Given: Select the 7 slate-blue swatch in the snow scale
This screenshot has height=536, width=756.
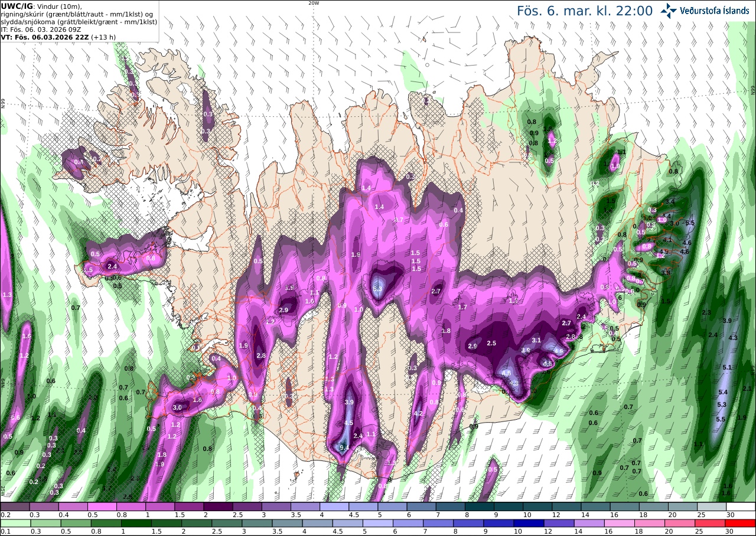Looking at the screenshot, I should (450, 506).
